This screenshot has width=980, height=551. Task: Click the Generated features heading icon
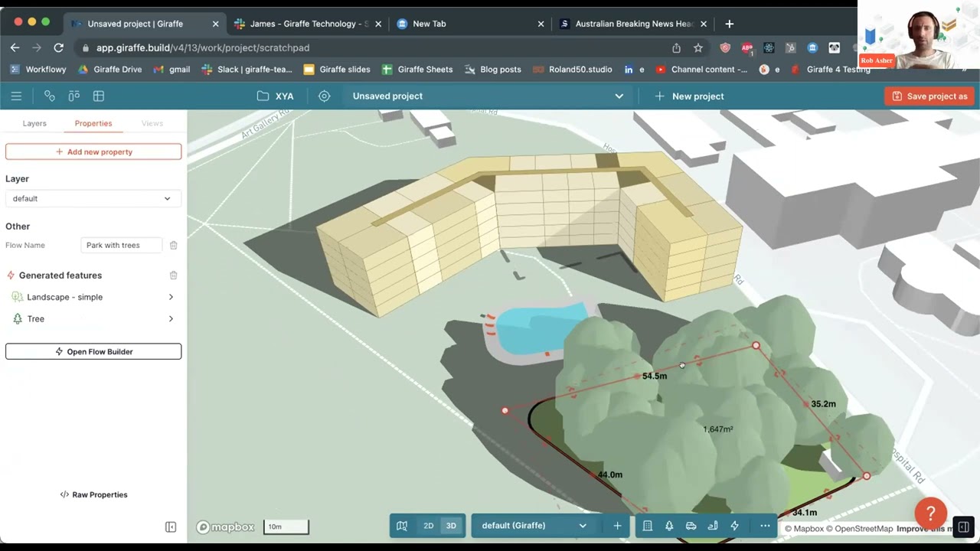tap(11, 275)
